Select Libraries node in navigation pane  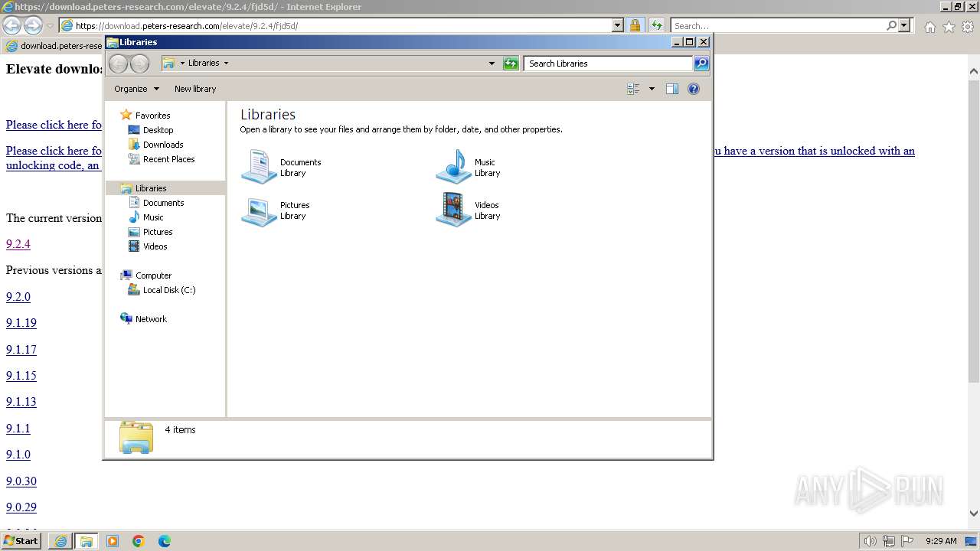[151, 188]
